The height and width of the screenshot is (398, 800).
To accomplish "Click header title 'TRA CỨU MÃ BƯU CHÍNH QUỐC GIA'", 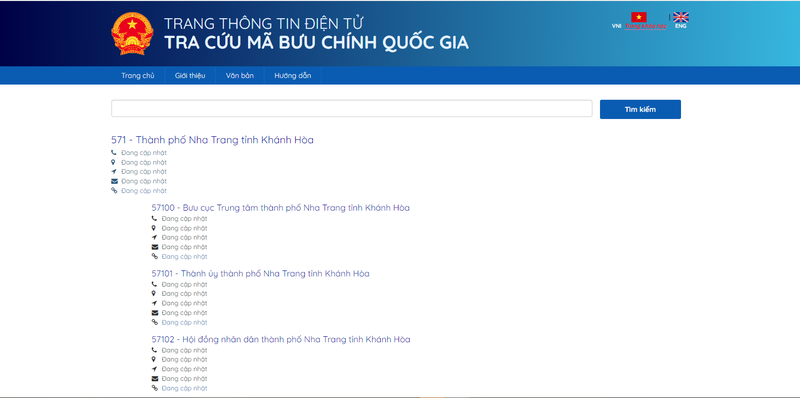I will [x=316, y=43].
